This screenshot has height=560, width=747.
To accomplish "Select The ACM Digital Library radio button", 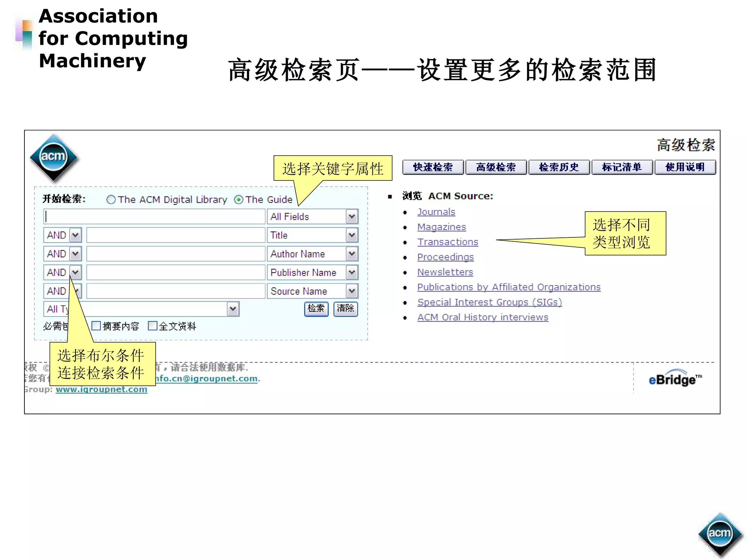I will pos(111,200).
